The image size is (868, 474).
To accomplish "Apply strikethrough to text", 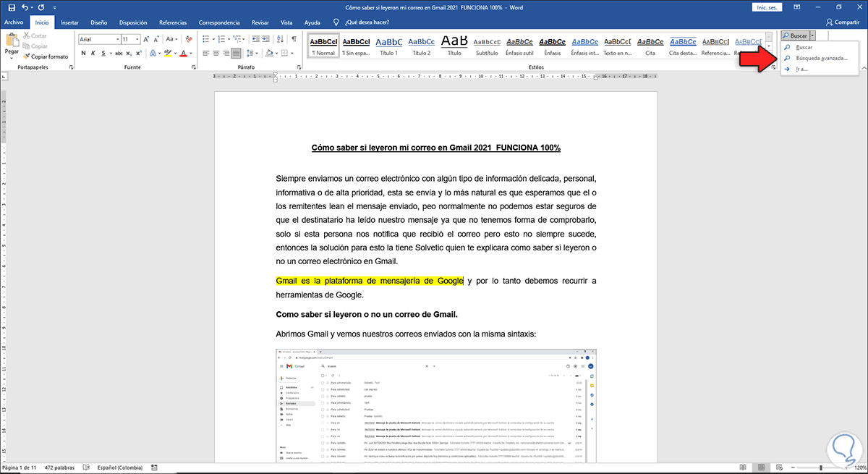I will (119, 53).
